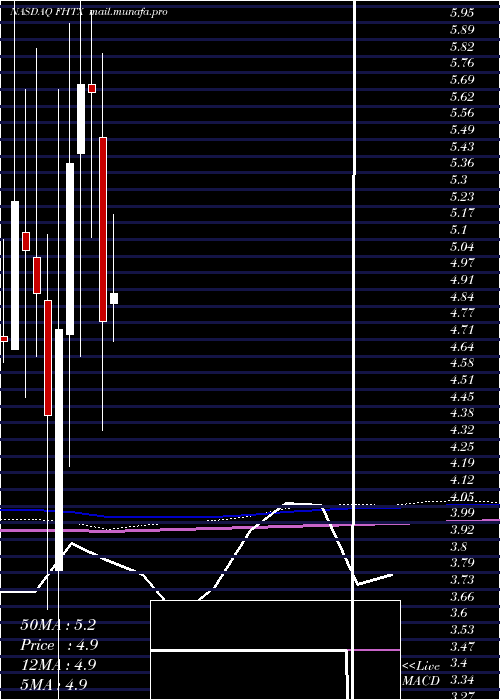Click the 5.49 price axis label
Image resolution: width=500 pixels, height=700 pixels.
pos(462,130)
